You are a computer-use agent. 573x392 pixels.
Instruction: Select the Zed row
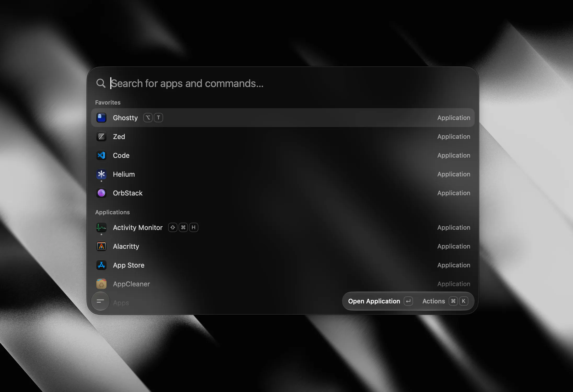pos(283,137)
